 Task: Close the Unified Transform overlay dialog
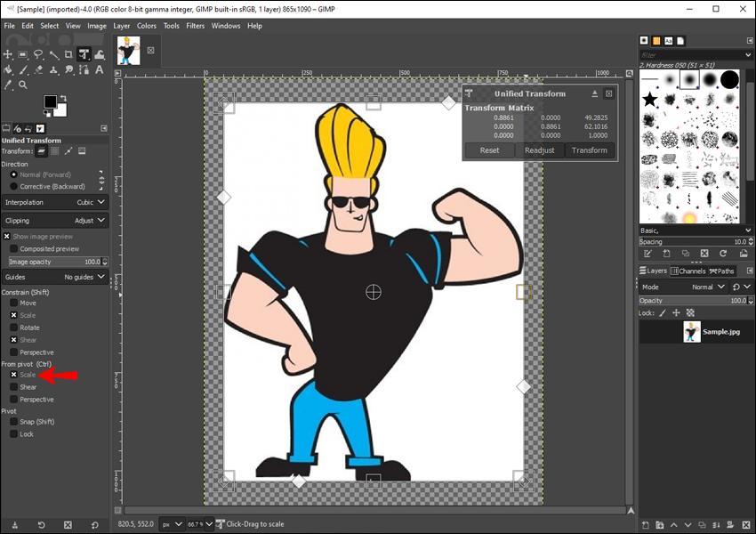[x=609, y=93]
